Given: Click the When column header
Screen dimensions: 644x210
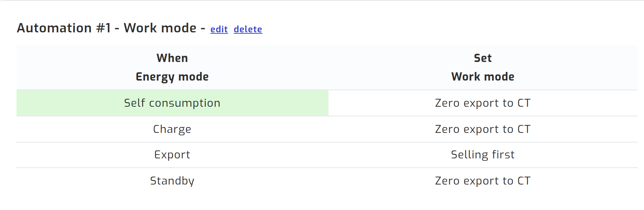Looking at the screenshot, I should coord(172,58).
